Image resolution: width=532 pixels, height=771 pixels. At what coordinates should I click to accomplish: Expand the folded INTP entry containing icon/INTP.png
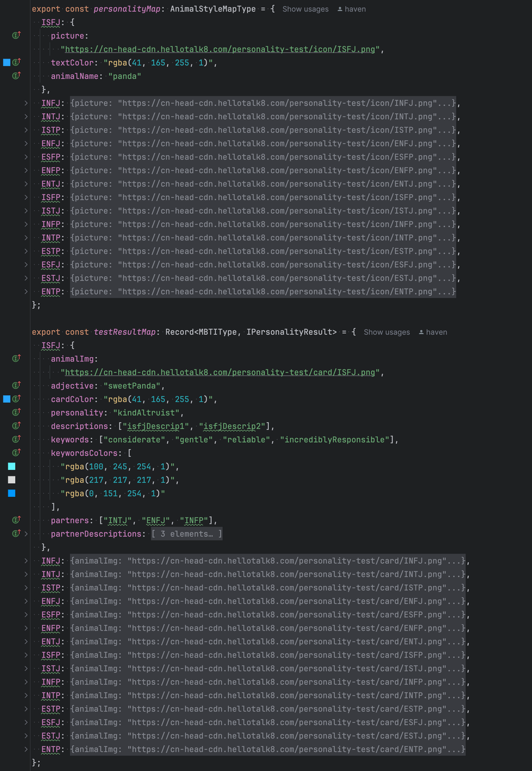click(x=26, y=237)
